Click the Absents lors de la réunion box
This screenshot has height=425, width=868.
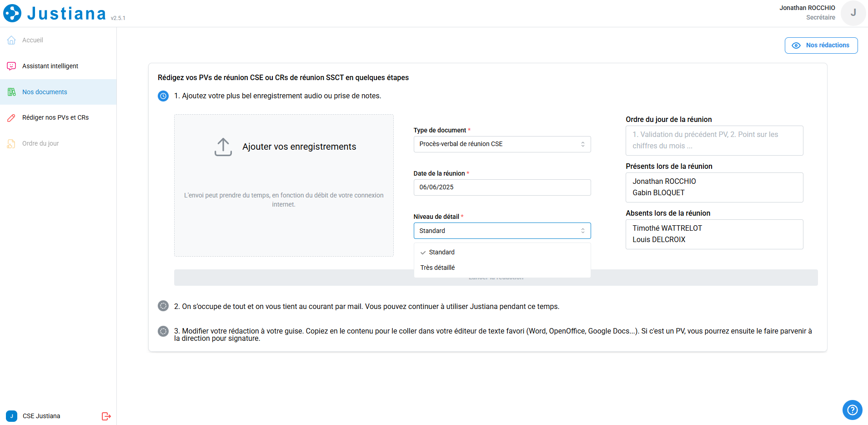pyautogui.click(x=714, y=234)
